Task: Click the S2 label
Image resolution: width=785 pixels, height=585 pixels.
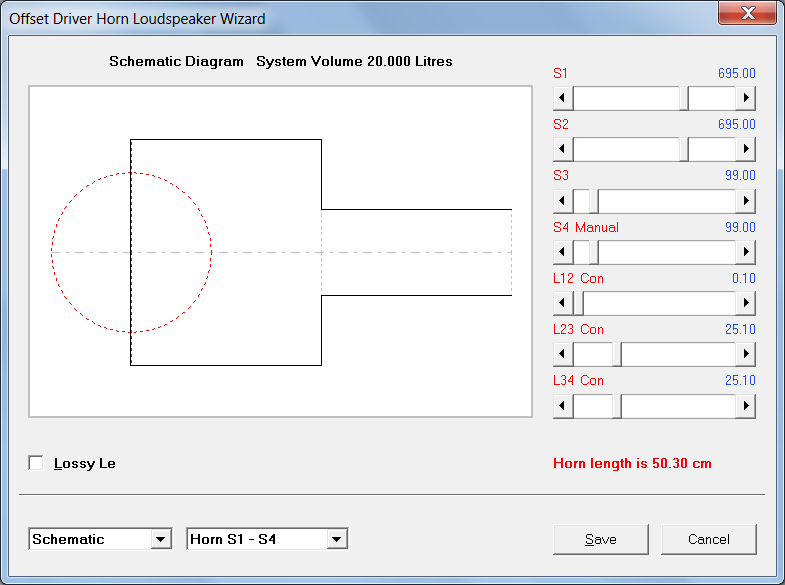Action: 561,124
